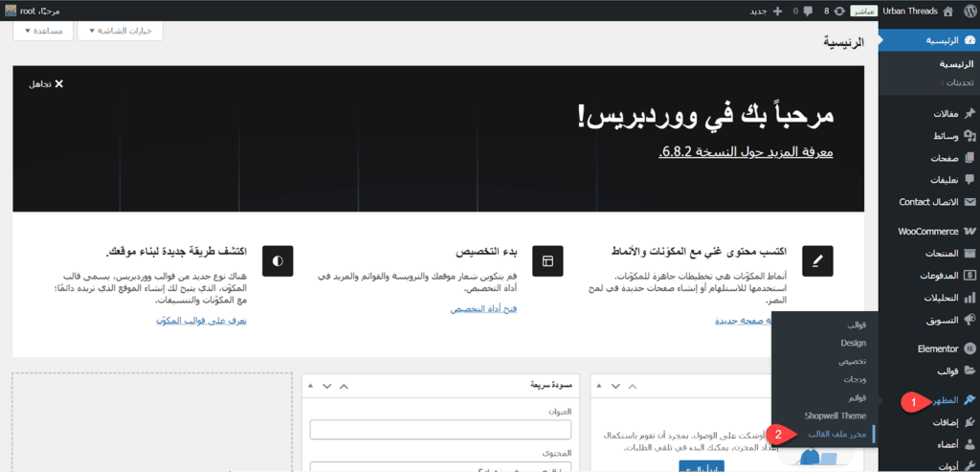Select ودجات from the المظهر submenu
The width and height of the screenshot is (980, 472).
coord(854,379)
